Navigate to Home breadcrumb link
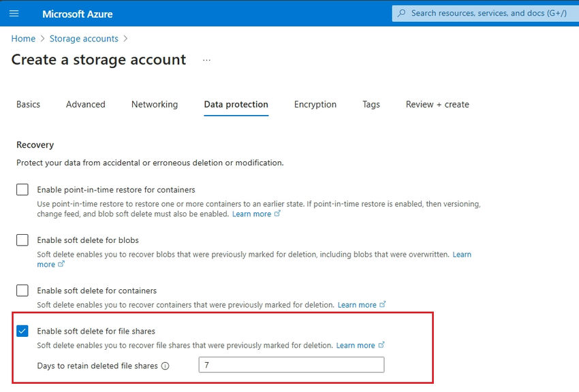Image resolution: width=579 pixels, height=392 pixels. 23,39
